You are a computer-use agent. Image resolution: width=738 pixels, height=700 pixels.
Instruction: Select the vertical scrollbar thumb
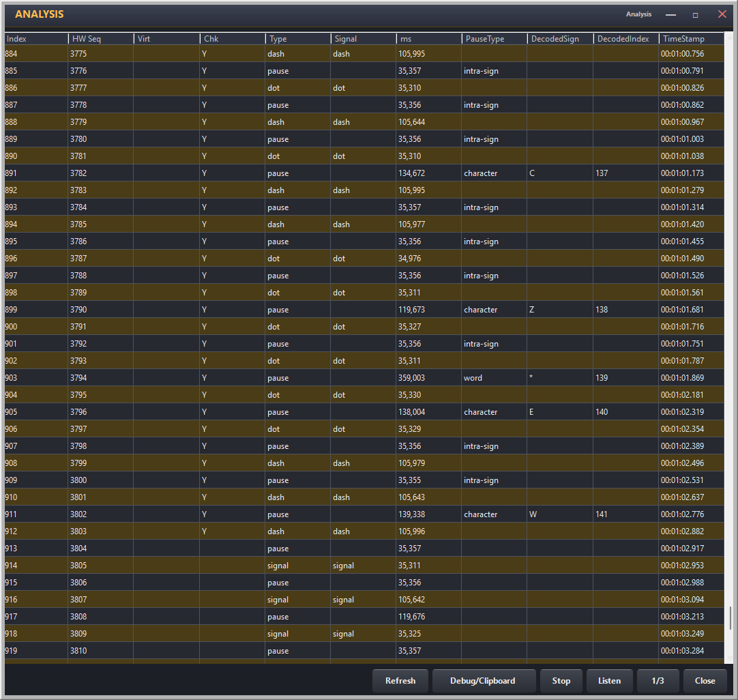click(x=730, y=617)
